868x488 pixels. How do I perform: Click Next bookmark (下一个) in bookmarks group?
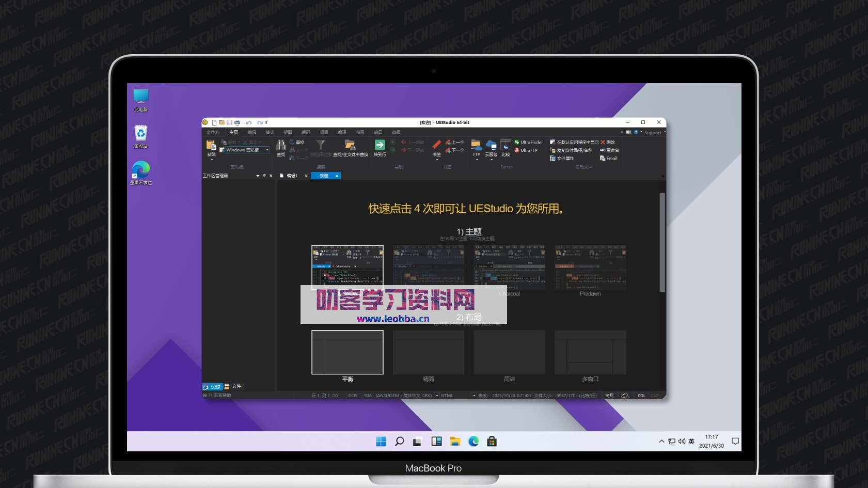455,150
